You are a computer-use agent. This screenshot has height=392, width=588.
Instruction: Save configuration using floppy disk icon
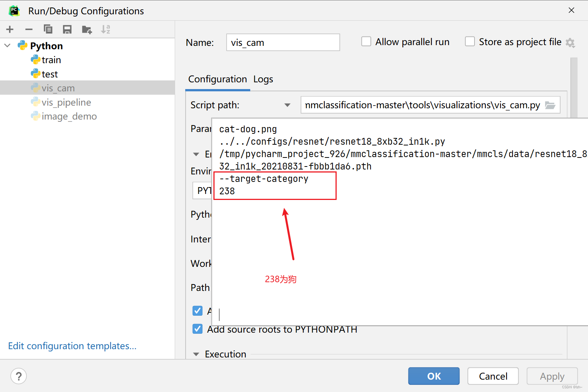[67, 29]
